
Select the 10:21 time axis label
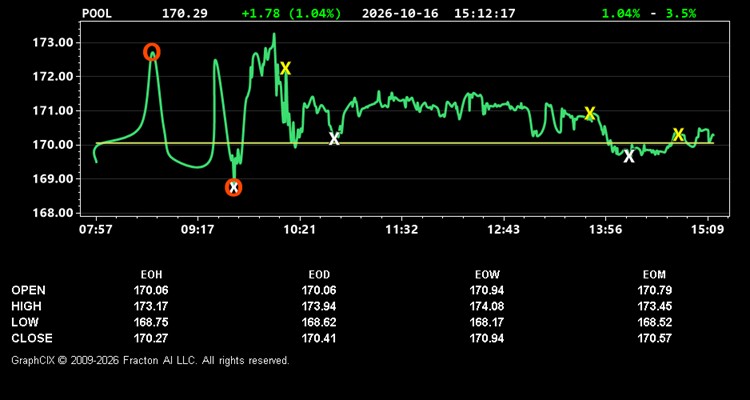299,230
